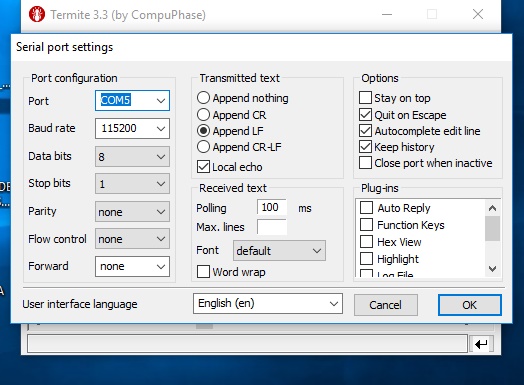Click the send return-arrow button in Termite window
This screenshot has width=524, height=385.
(x=481, y=344)
